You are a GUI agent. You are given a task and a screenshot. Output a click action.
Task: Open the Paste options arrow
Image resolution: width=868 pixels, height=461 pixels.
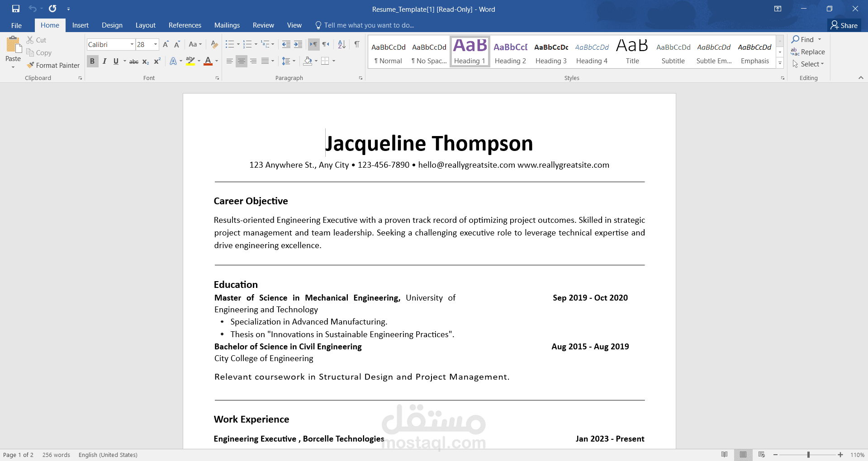pos(13,67)
